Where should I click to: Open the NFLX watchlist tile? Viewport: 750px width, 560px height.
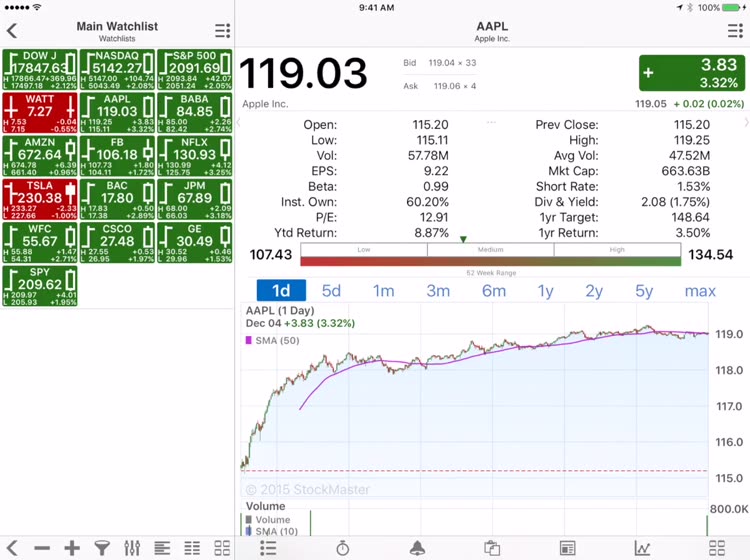coord(194,157)
